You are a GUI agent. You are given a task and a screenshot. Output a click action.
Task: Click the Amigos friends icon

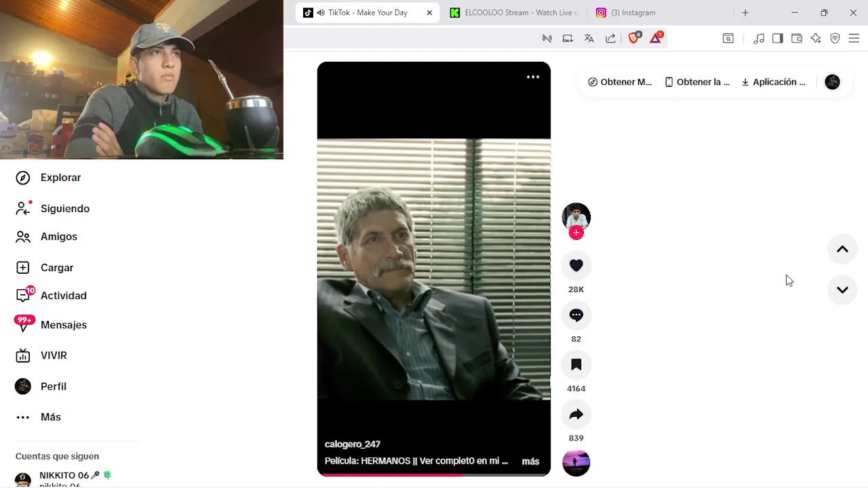(x=23, y=237)
